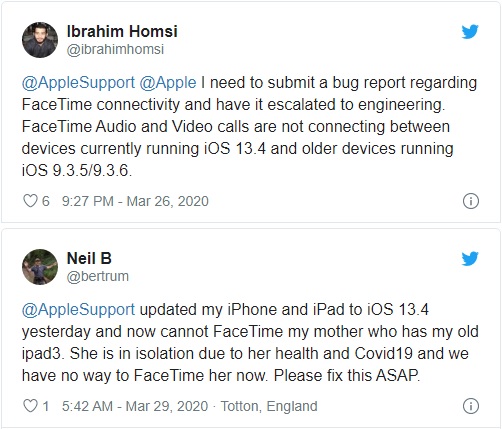Select the Totton, England location link
This screenshot has height=429, width=502.
click(x=269, y=406)
